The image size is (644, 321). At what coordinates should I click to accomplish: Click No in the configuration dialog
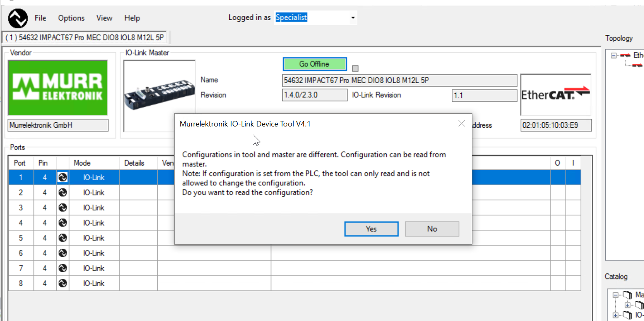click(x=432, y=229)
